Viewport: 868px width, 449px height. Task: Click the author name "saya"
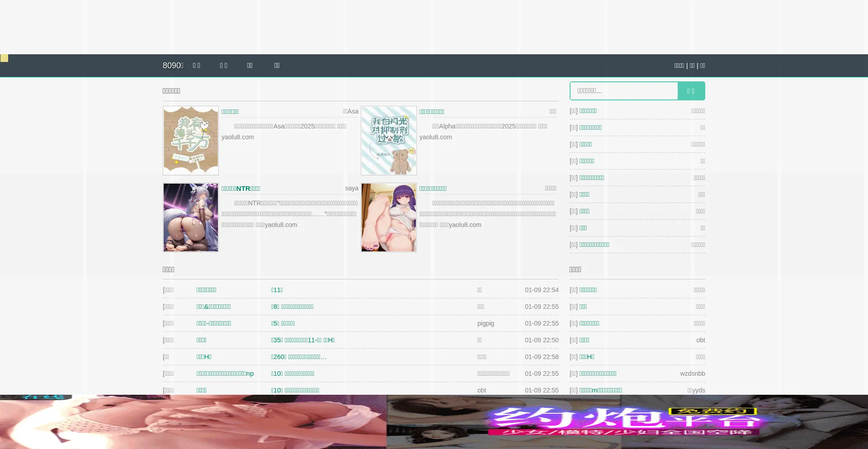tap(352, 189)
